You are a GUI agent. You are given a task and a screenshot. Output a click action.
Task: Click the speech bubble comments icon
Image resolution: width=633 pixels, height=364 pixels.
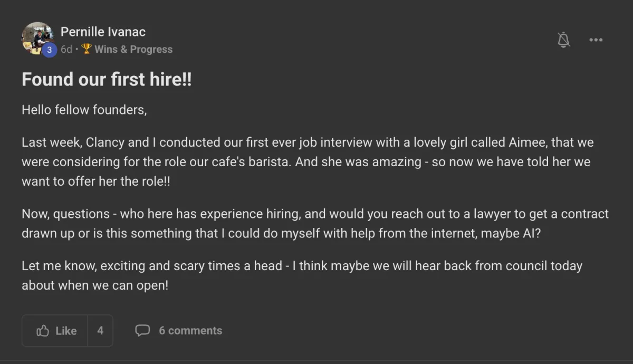[x=142, y=331]
